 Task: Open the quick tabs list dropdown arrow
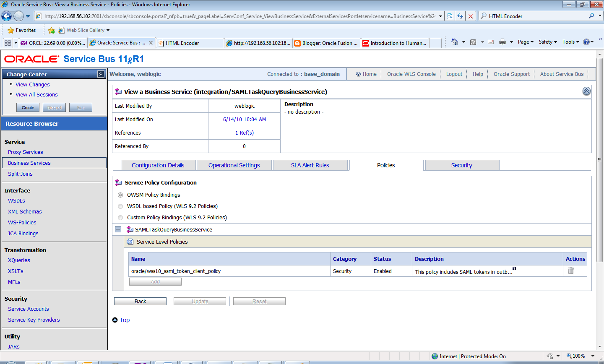click(x=16, y=43)
